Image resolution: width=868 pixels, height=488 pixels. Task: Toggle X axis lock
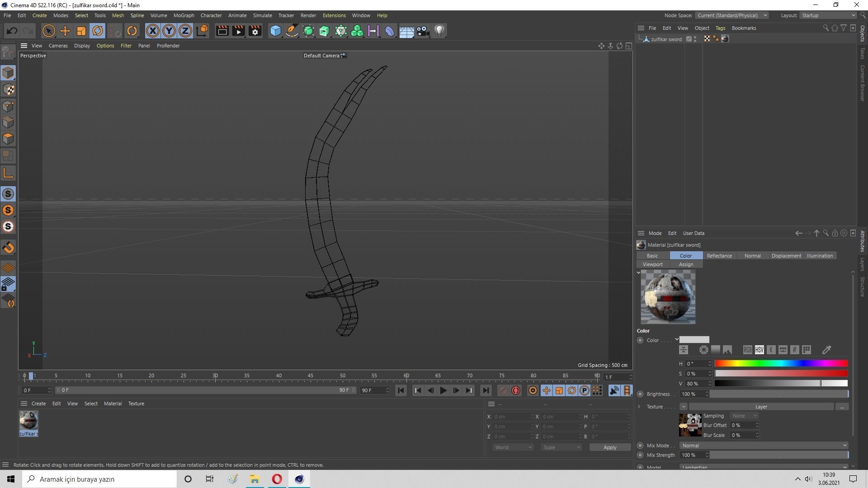[x=153, y=31]
